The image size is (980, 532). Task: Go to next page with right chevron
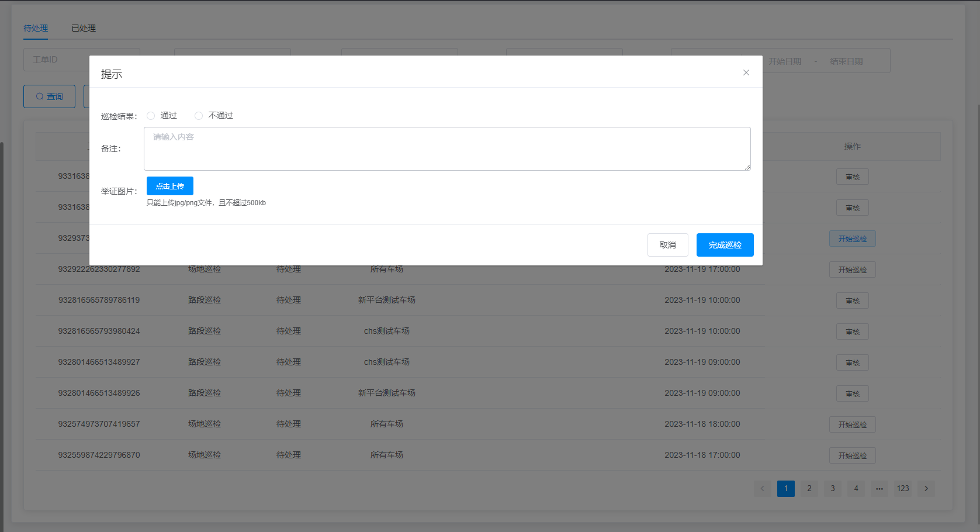point(926,489)
